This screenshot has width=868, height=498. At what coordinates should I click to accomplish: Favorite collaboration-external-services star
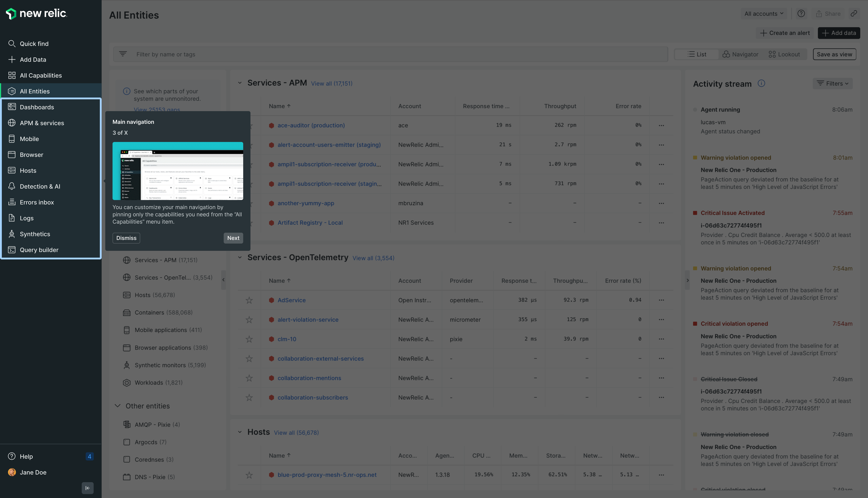pyautogui.click(x=249, y=359)
